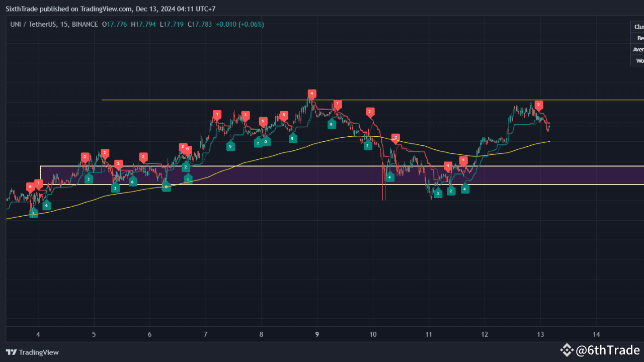Click the red 4 marker at chart peak
This screenshot has height=362, width=644.
point(312,94)
